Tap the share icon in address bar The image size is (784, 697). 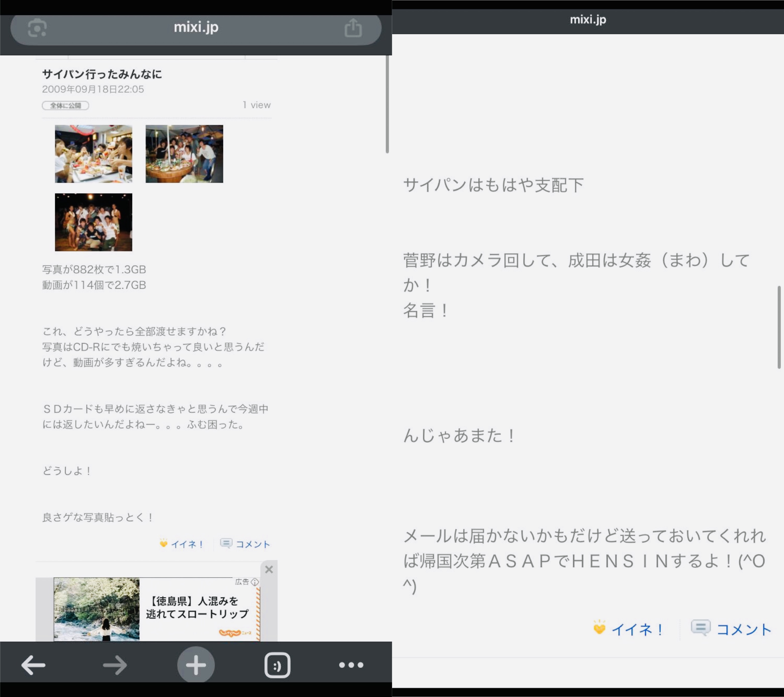tap(353, 28)
